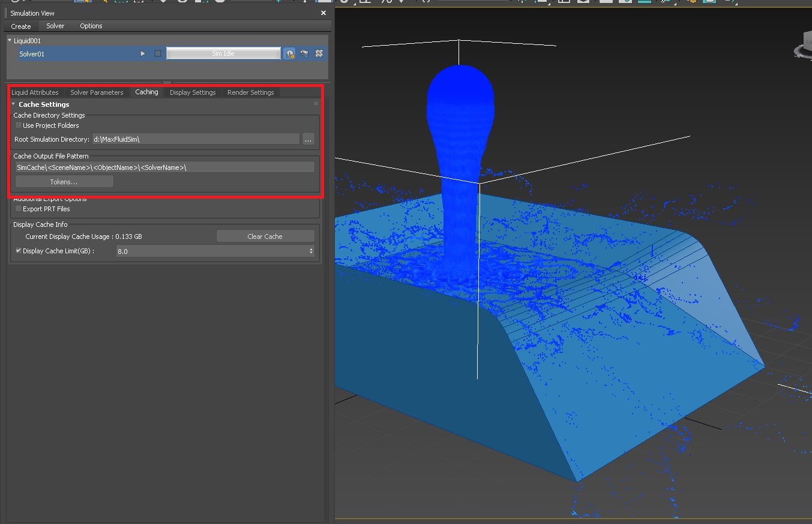Uncheck the Display Cache Limit(GB) checkbox
Viewport: 812px width, 524px height.
point(17,251)
